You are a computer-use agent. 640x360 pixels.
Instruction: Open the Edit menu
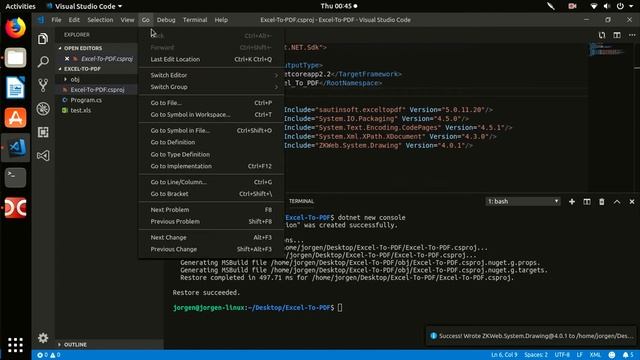coord(74,20)
